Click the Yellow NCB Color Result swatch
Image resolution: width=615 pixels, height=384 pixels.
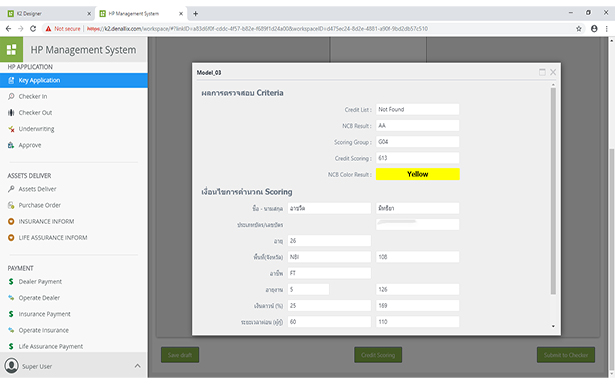click(417, 174)
